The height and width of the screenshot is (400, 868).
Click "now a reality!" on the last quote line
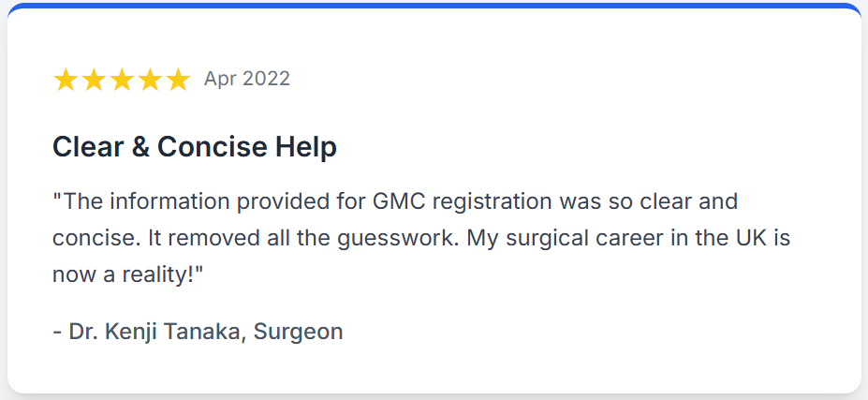point(126,274)
